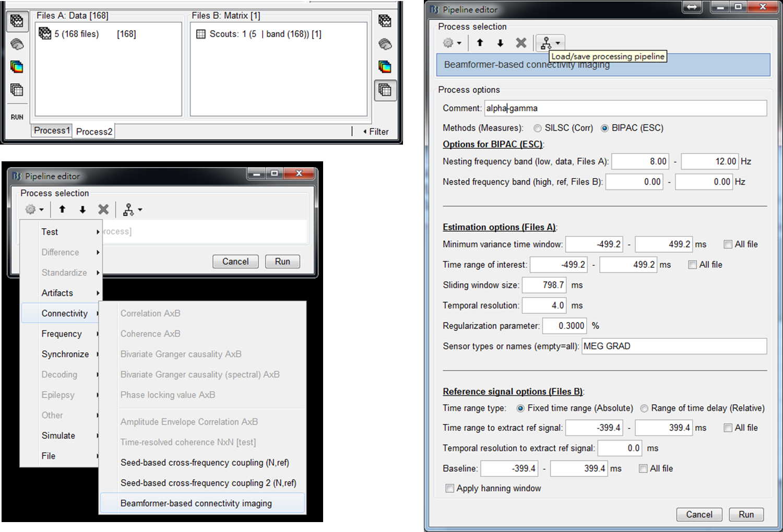
Task: Edit Sensor types field MEG GRAD
Action: point(674,346)
